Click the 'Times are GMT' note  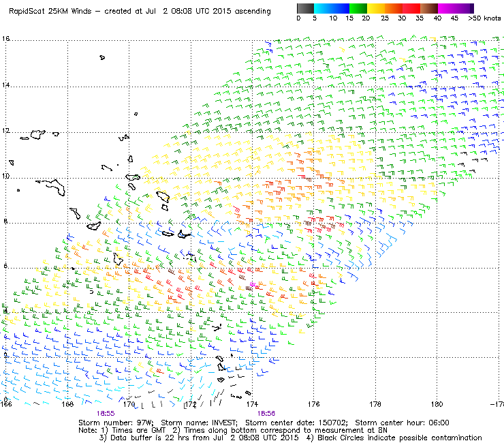[x=138, y=431]
